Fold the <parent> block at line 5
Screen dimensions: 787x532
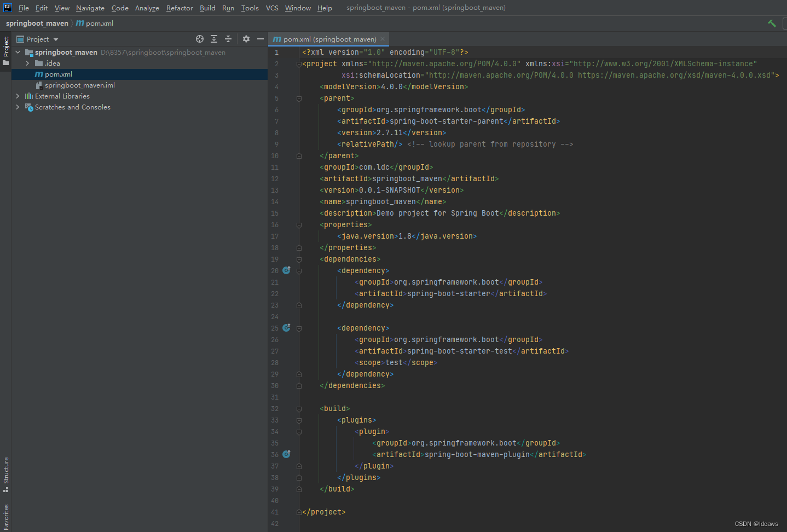pos(299,99)
